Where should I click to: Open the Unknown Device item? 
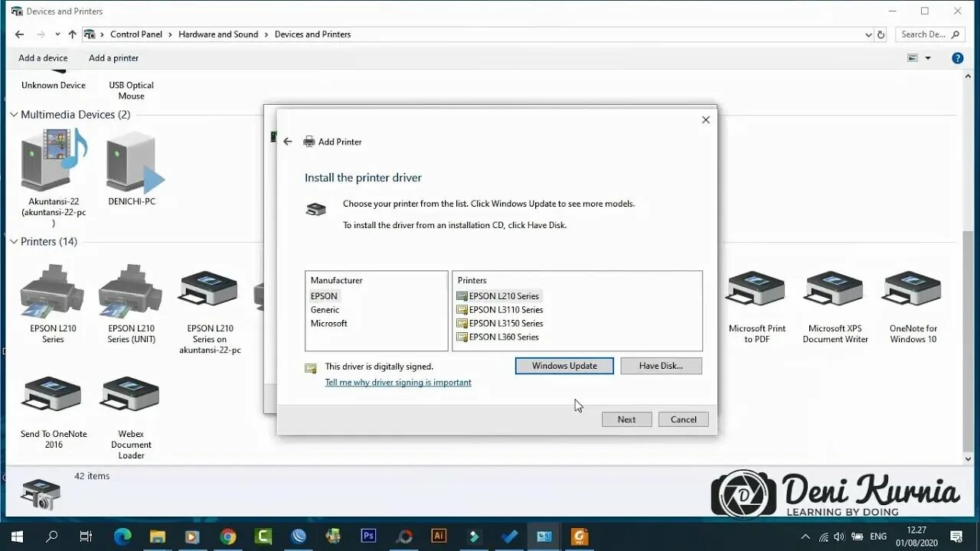(x=54, y=85)
